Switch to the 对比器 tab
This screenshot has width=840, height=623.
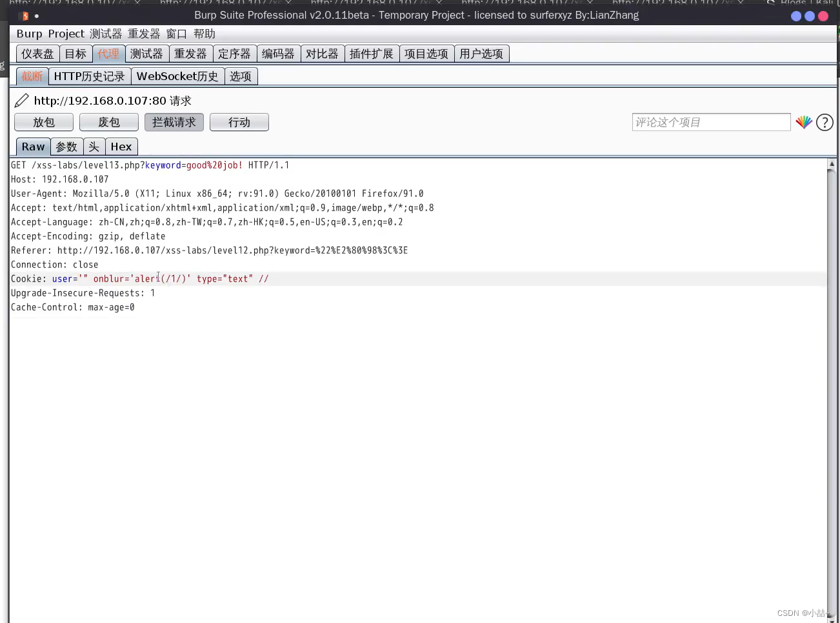click(322, 54)
